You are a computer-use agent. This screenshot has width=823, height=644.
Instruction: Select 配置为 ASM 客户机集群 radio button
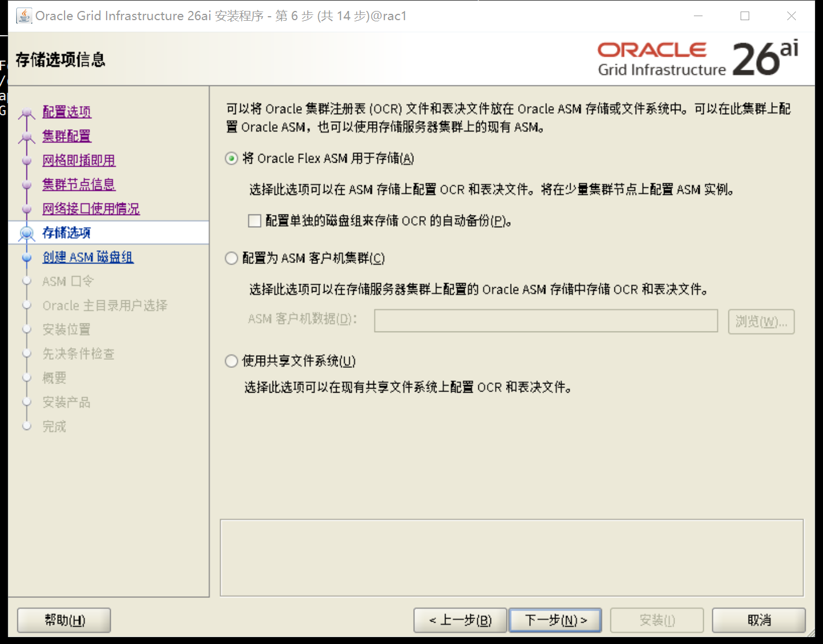click(231, 258)
